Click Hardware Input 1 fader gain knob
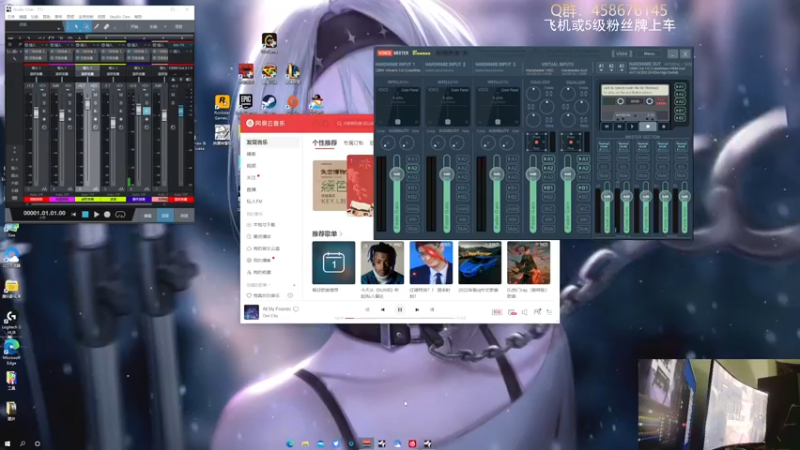The width and height of the screenshot is (800, 450). 397,174
